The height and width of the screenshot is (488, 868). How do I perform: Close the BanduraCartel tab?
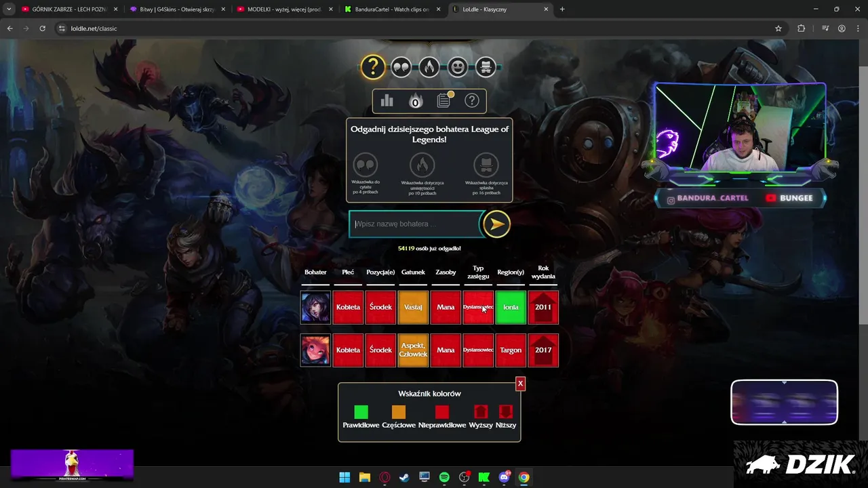(x=438, y=9)
